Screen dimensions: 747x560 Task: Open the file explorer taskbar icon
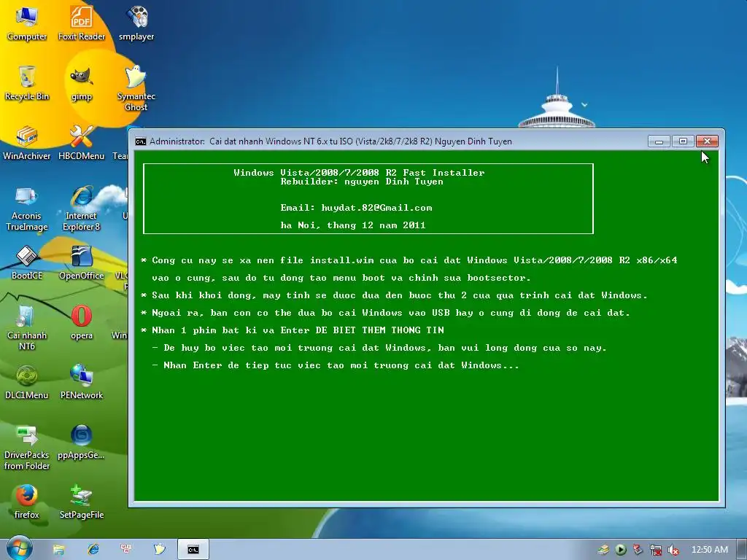59,550
